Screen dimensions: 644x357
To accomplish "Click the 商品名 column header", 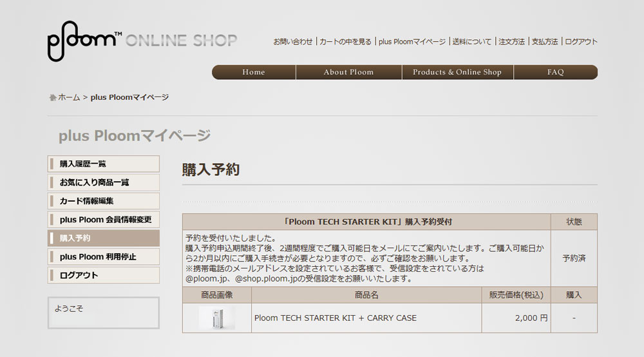I will coord(366,295).
